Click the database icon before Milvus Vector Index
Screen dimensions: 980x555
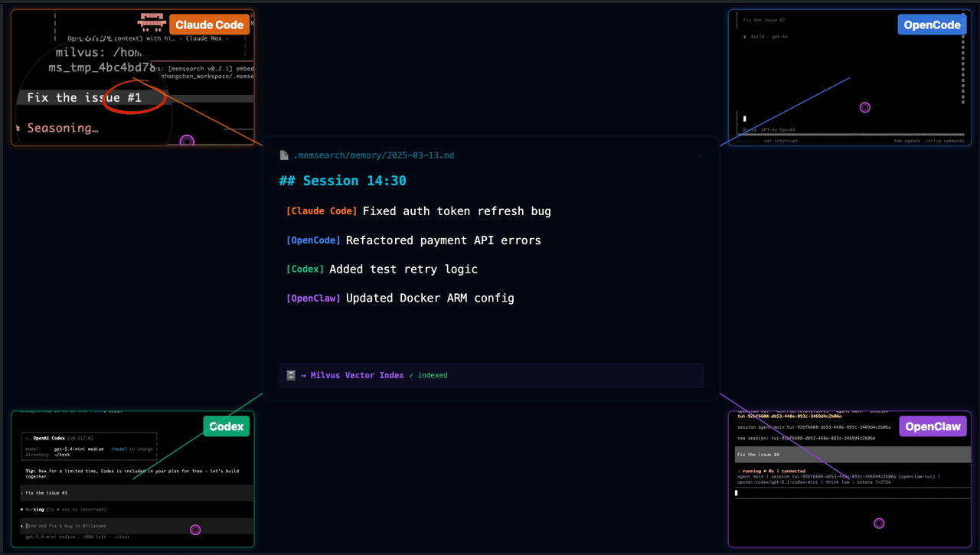[x=291, y=375]
